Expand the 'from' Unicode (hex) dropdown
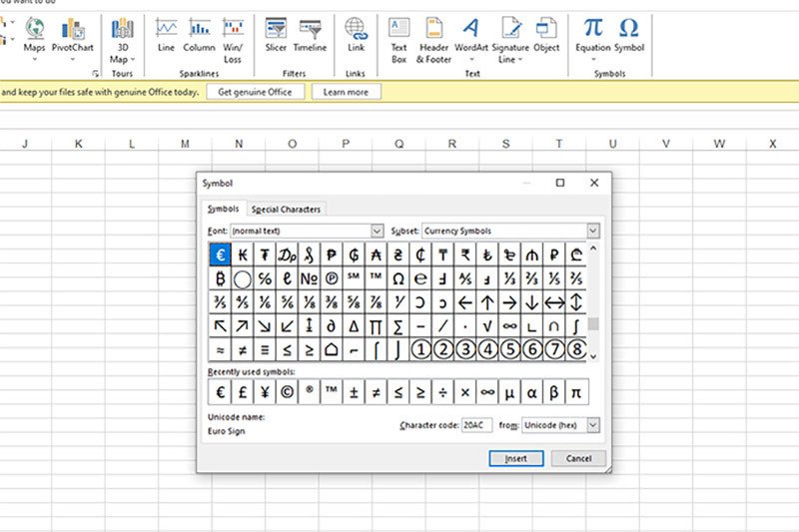 click(593, 425)
